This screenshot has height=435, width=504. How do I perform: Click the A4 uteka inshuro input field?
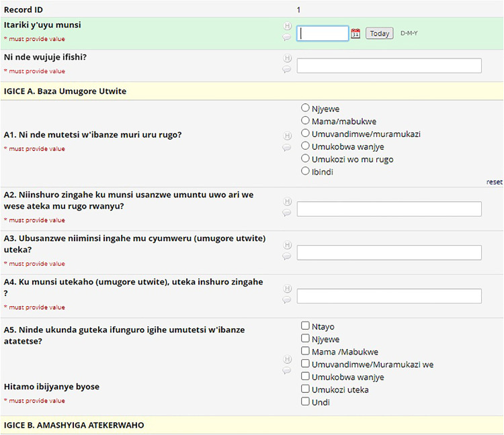(389, 296)
